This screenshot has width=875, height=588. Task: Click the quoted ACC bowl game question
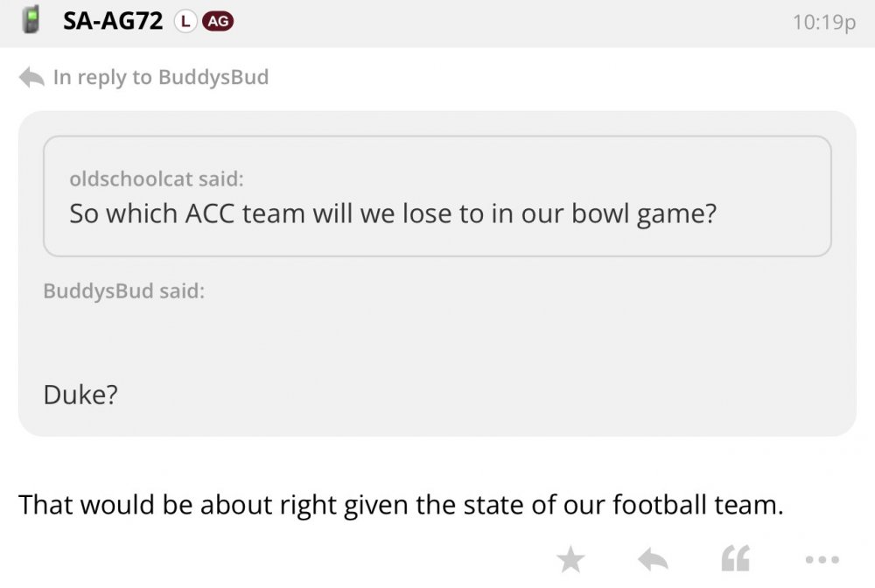click(x=392, y=213)
